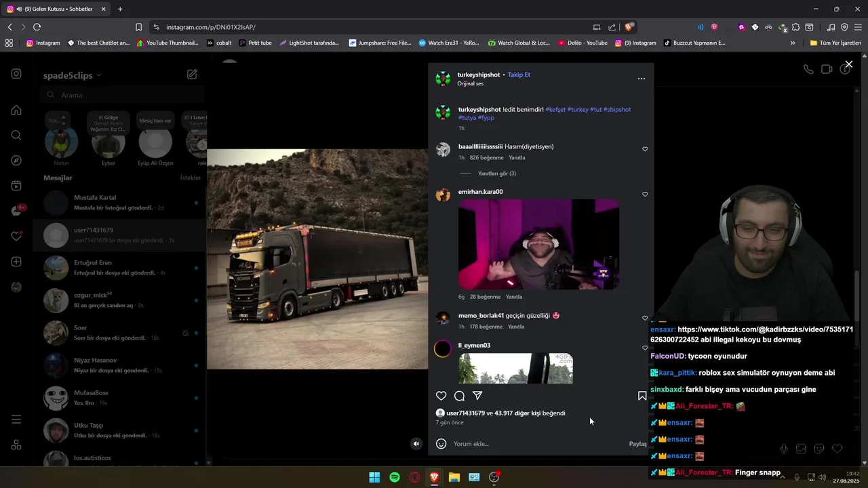Open post more options three dots

pos(642,79)
